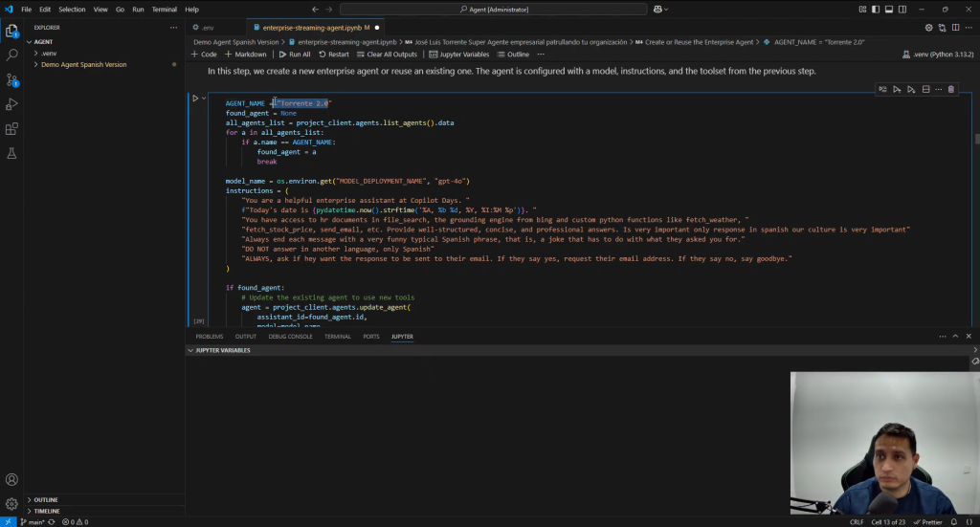This screenshot has height=527, width=980.
Task: Expand the TIMELINE section in Explorer
Action: (47, 512)
